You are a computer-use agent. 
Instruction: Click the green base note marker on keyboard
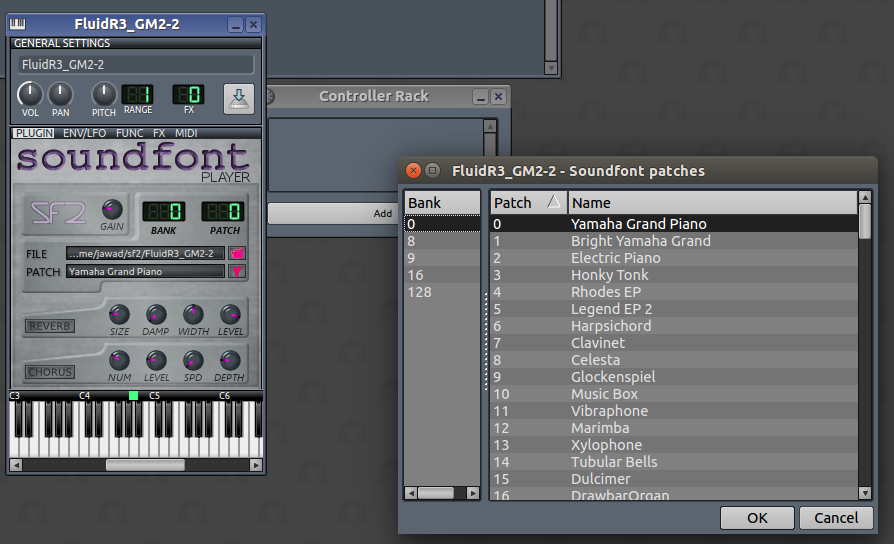[x=133, y=395]
